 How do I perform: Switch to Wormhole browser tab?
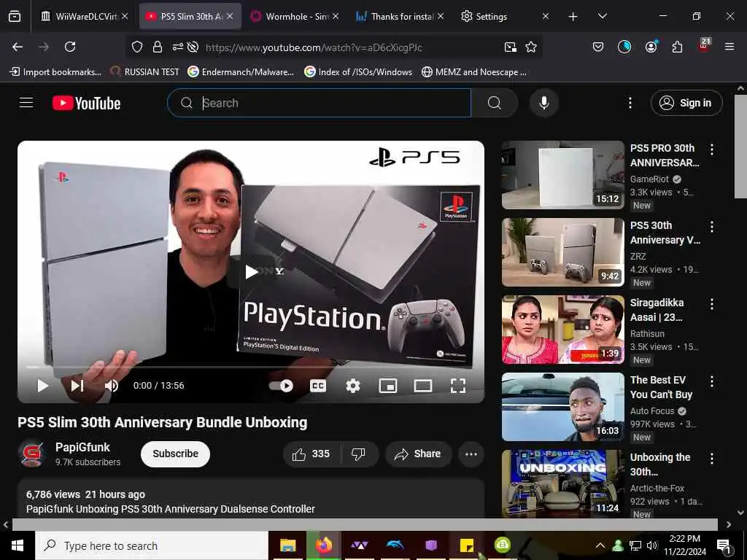click(294, 16)
